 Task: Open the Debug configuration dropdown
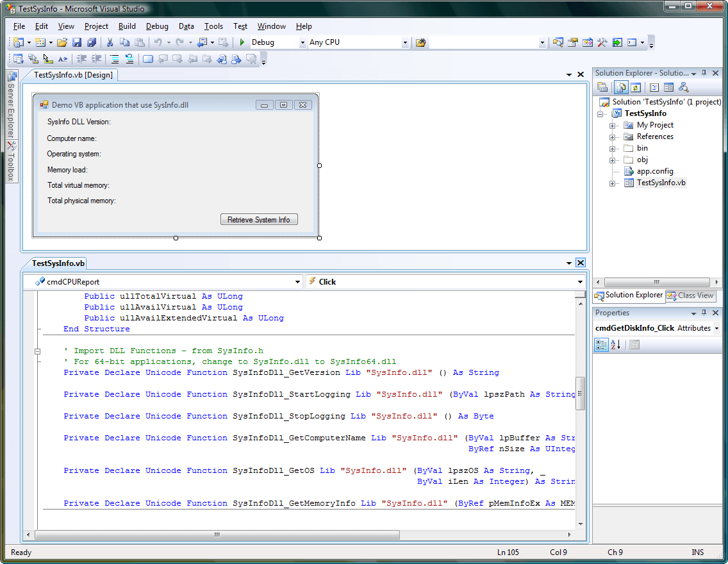coord(302,43)
